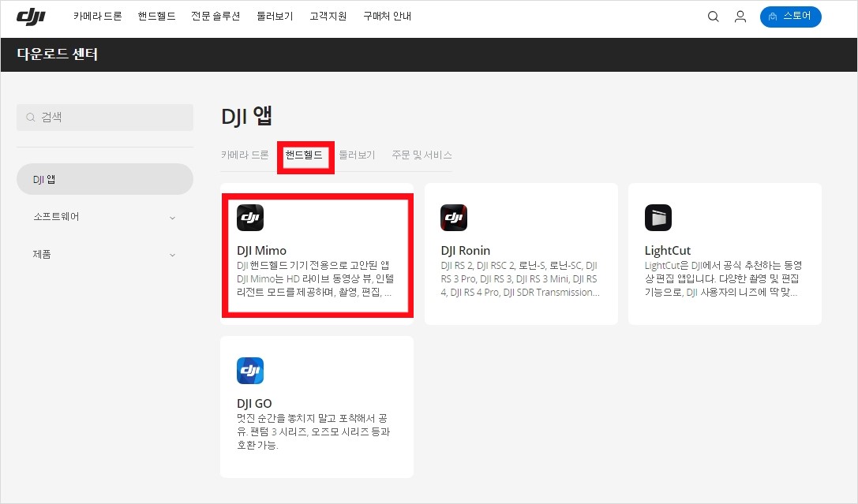Click the DJI Mimo description text
This screenshot has height=504, width=858.
[x=315, y=278]
